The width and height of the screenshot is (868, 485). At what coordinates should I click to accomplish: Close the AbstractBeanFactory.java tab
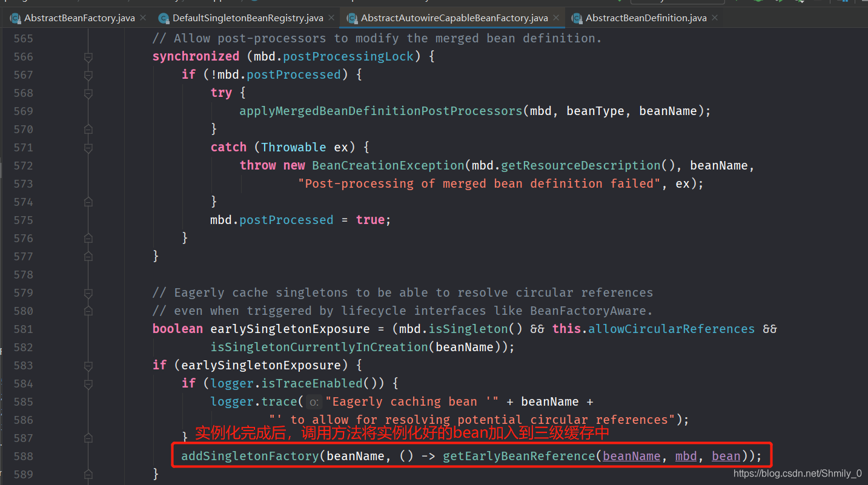tap(143, 18)
